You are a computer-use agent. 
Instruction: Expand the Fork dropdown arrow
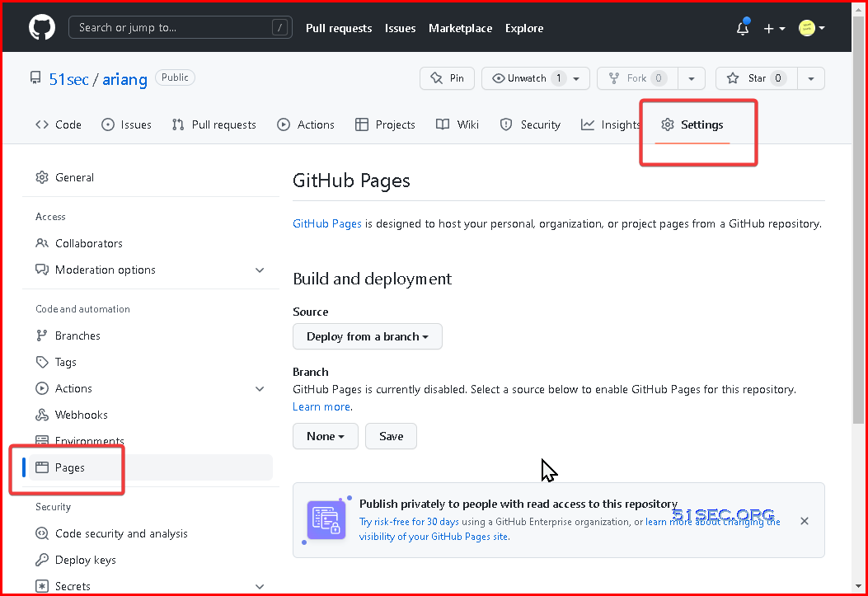(692, 78)
